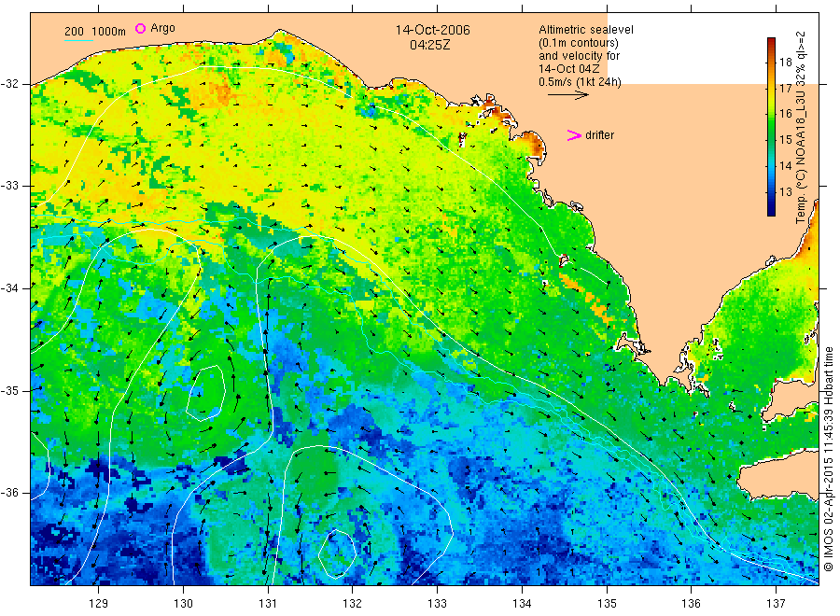Screen dimensions: 840x616
Task: Click the 17 degree colorbar tick label
Action: 785,89
